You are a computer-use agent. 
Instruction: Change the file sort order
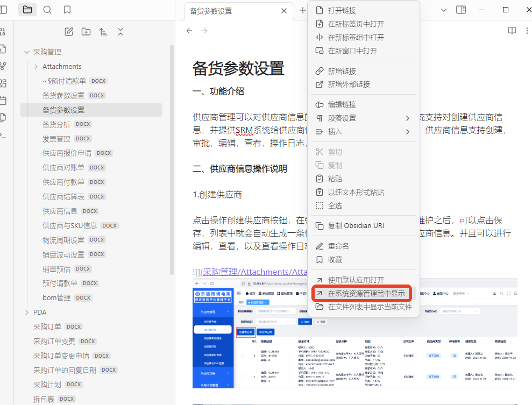pyautogui.click(x=103, y=32)
